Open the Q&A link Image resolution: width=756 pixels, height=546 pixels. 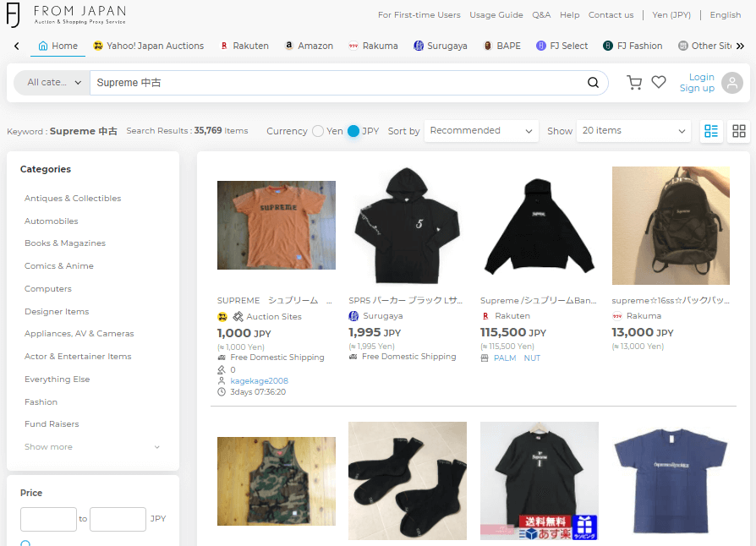[541, 15]
